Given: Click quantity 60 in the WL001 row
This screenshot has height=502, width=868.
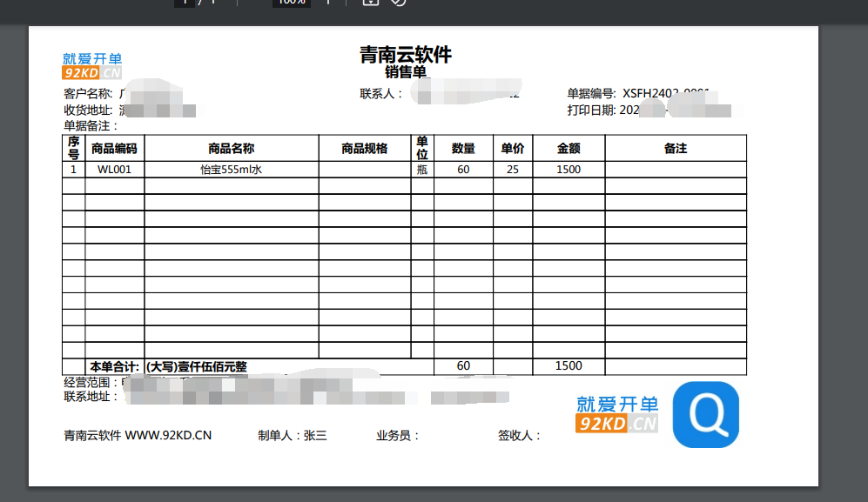Looking at the screenshot, I should (x=463, y=170).
